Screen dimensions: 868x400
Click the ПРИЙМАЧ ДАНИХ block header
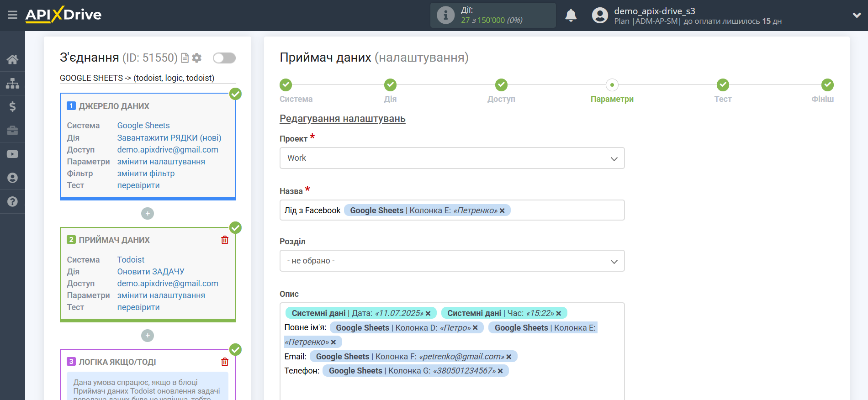click(x=114, y=240)
